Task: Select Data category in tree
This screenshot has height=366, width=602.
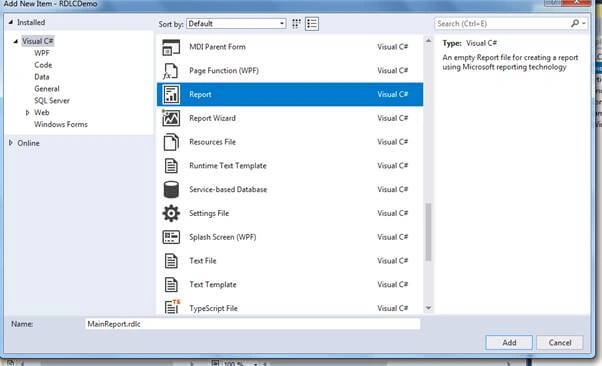Action: point(41,77)
